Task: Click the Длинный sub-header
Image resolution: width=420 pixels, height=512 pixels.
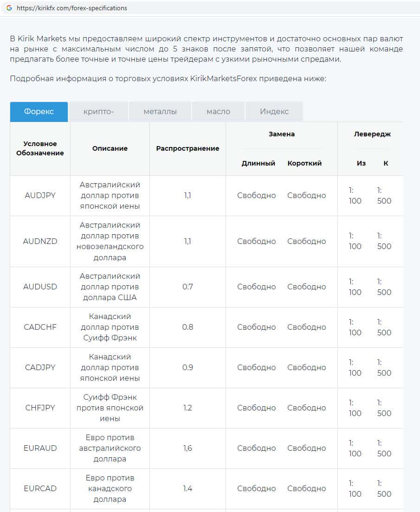Action: click(258, 163)
